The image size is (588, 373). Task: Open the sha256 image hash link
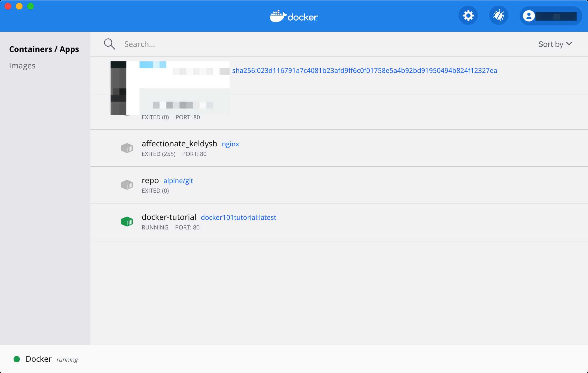365,70
